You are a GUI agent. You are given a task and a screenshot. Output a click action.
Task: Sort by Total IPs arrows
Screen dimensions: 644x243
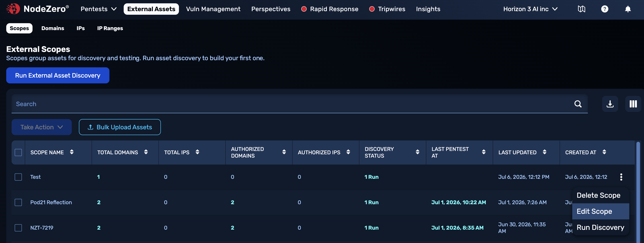point(197,152)
